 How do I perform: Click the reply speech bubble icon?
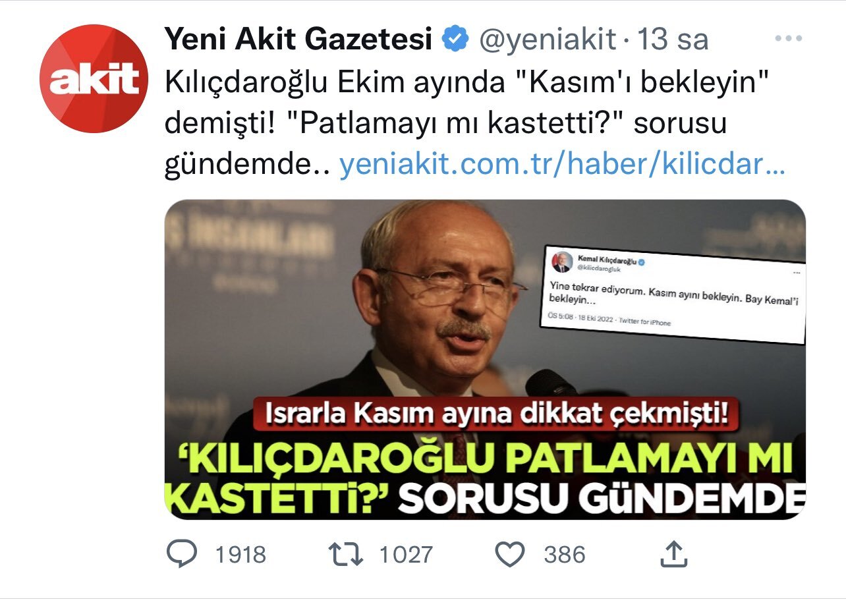(x=181, y=554)
